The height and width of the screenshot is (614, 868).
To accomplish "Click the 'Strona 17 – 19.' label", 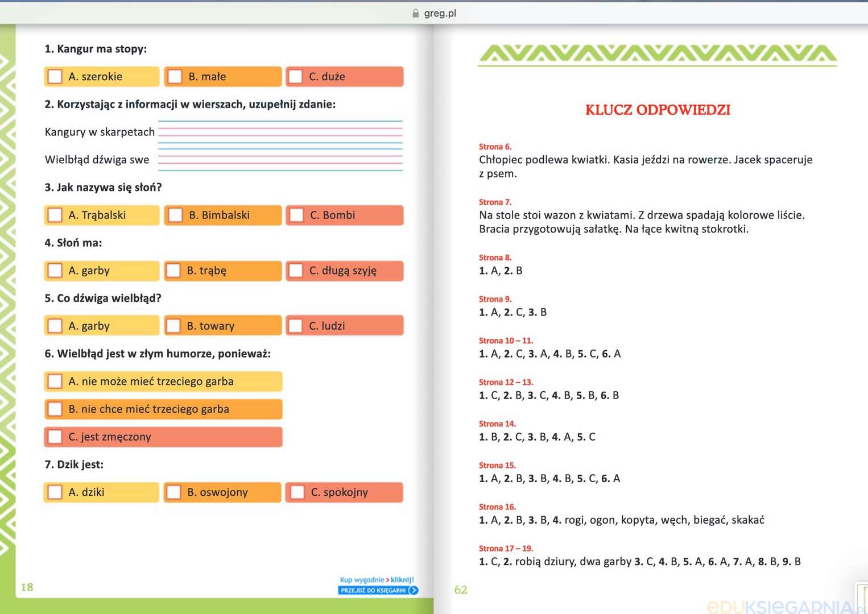I will 506,548.
